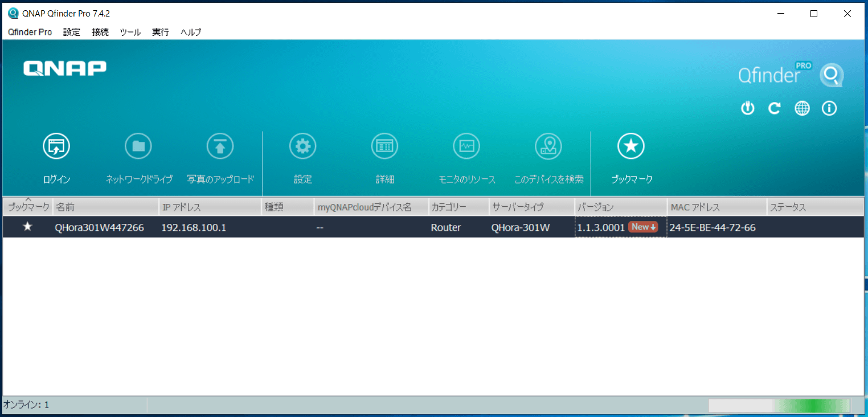Open the 設定 menu in menu bar
The height and width of the screenshot is (417, 868).
(72, 32)
